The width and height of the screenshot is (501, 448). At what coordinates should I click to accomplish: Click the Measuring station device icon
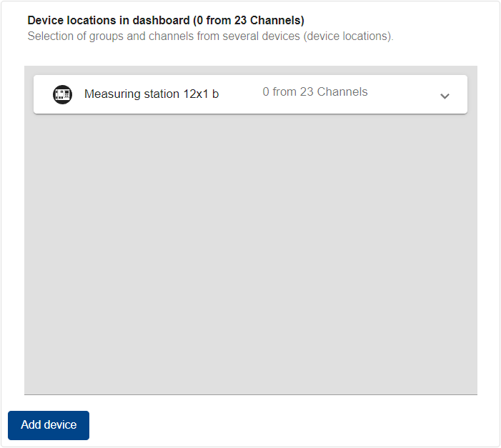[63, 94]
